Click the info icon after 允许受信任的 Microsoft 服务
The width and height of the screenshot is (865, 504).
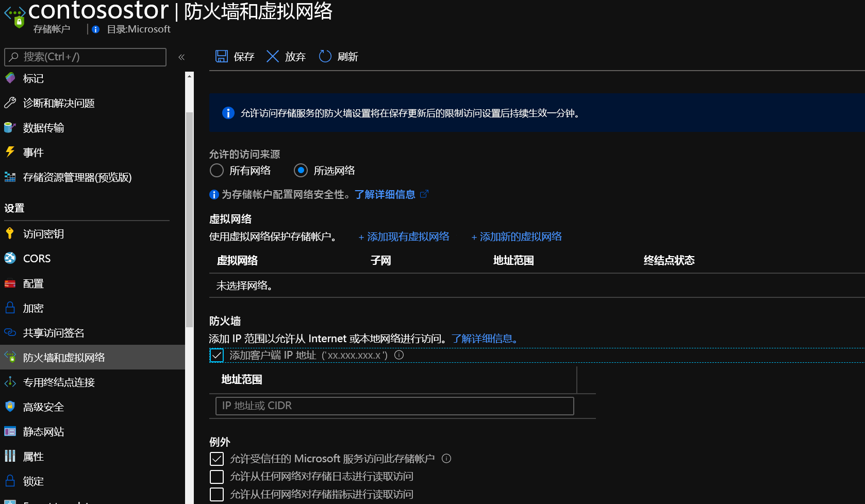coord(446,458)
